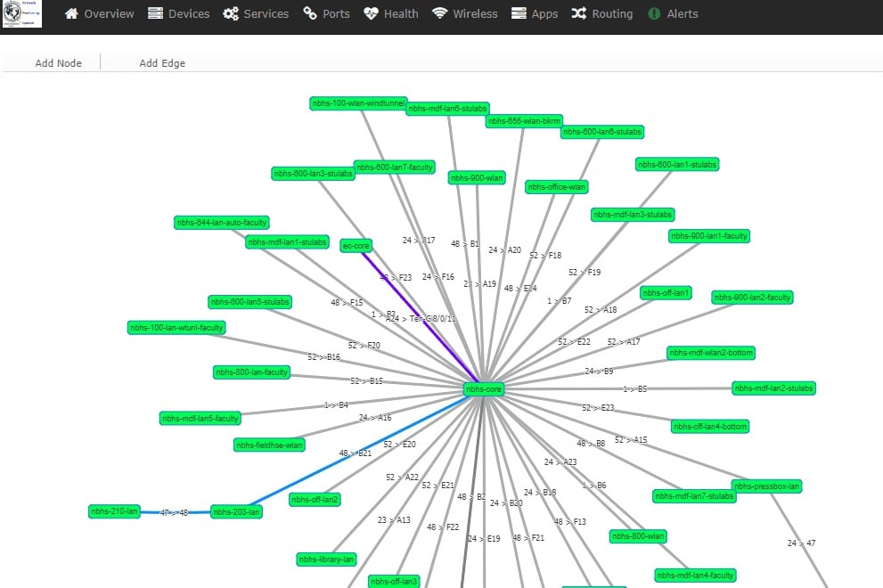
Task: Select the nbhs-mdf-lan3-stulabs node
Action: pyautogui.click(x=633, y=215)
